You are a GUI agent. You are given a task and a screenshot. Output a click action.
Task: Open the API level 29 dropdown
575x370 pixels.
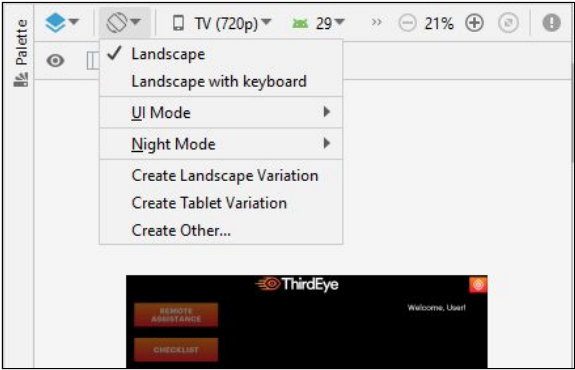(318, 23)
